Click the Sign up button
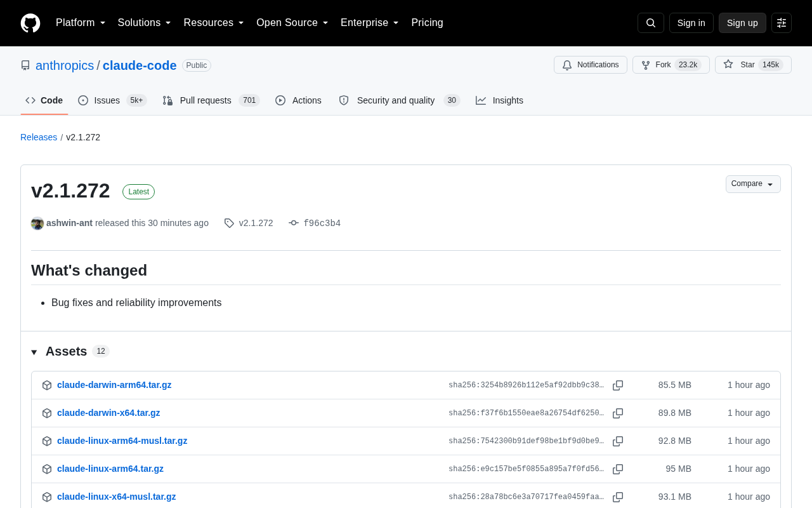 tap(742, 23)
